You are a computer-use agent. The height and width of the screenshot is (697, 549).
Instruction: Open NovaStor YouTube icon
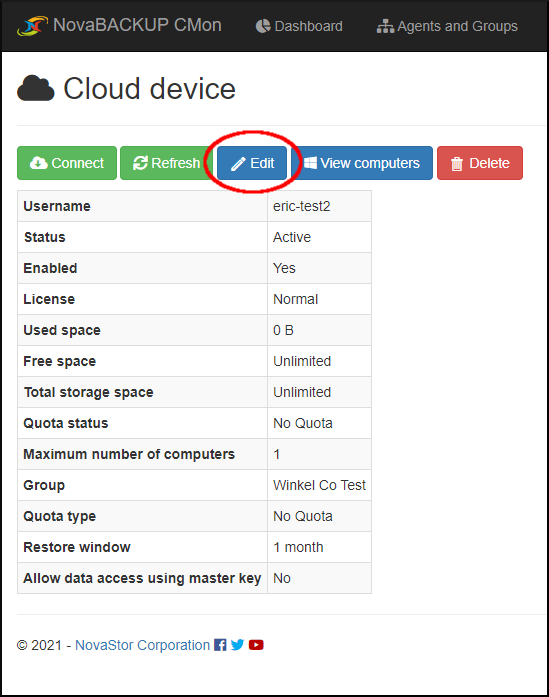(256, 645)
